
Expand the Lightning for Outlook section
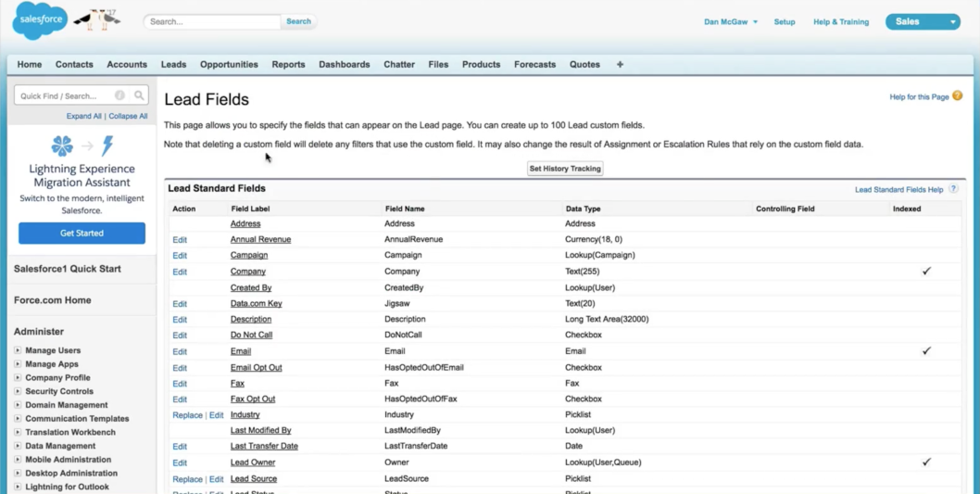pos(18,487)
